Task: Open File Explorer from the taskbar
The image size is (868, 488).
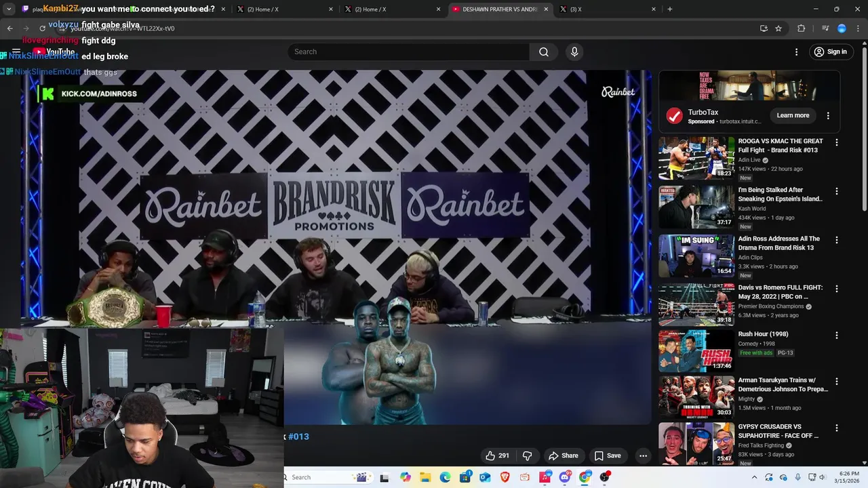Action: (x=425, y=477)
